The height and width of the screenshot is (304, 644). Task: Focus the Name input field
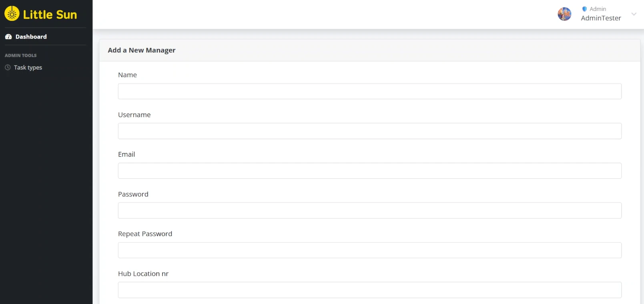coord(369,91)
